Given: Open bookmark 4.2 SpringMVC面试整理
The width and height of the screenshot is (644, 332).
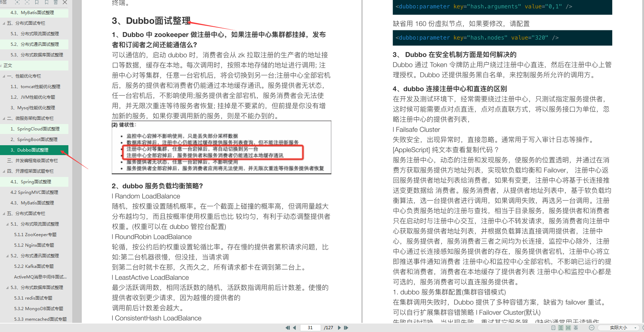Looking at the screenshot, I should tap(34, 192).
